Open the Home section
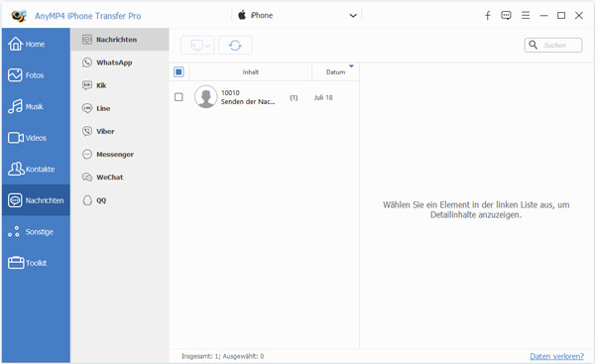Viewport: 595px width, 364px height. (x=36, y=44)
